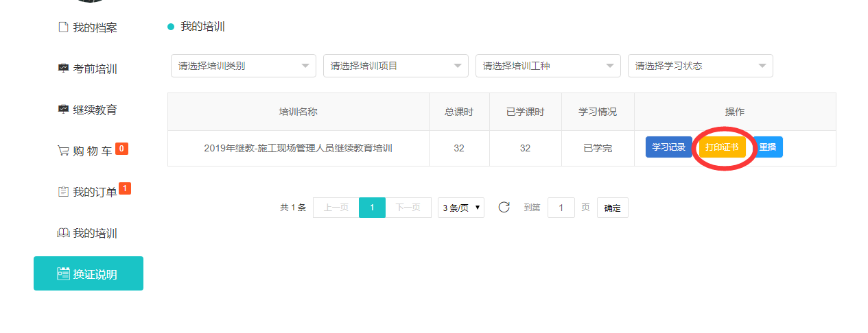Click the 换证说明 calendar icon
Screen dimensions: 868x333
pyautogui.click(x=63, y=274)
